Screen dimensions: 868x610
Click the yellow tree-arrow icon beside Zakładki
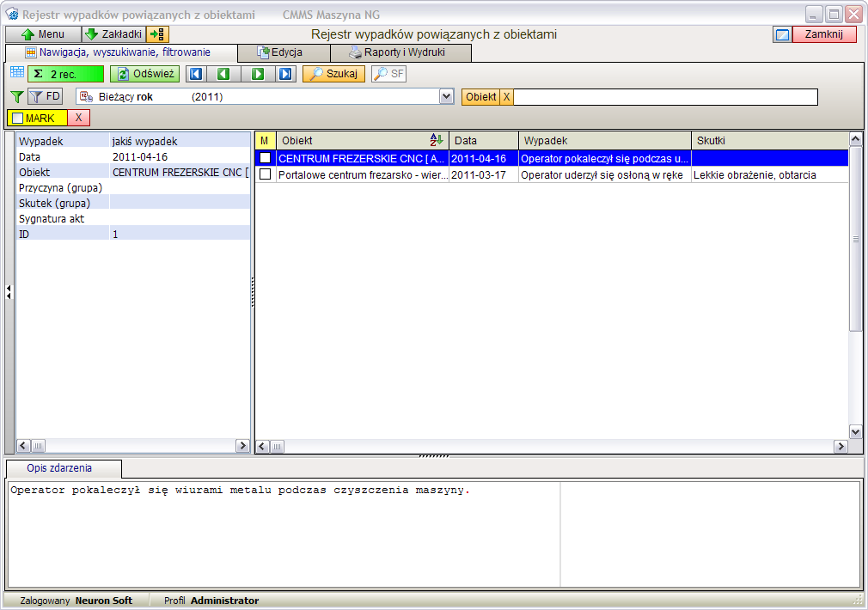[158, 34]
